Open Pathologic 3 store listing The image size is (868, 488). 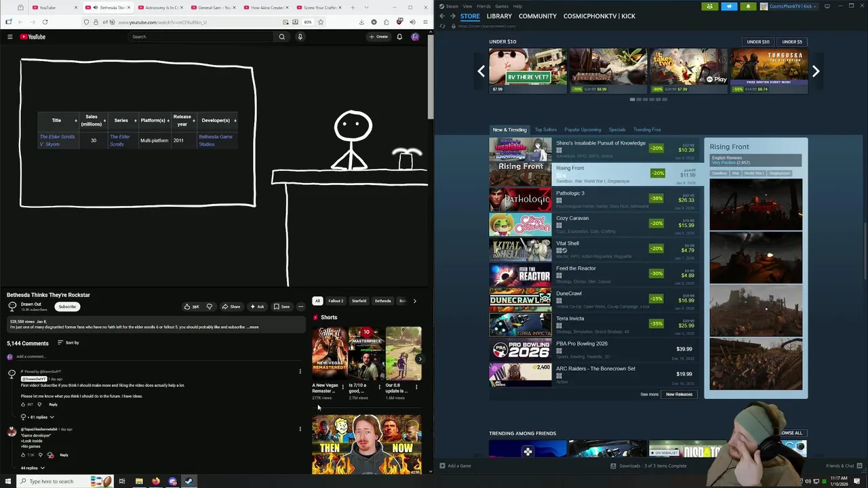coord(593,199)
